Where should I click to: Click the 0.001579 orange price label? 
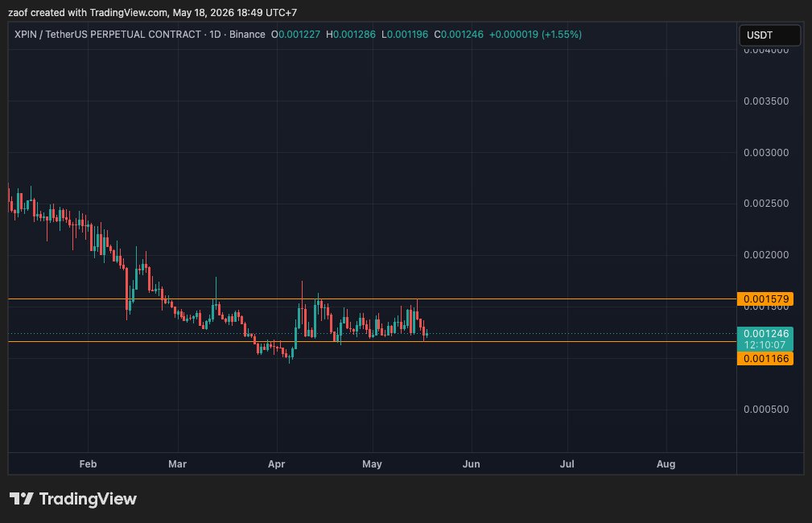point(765,299)
